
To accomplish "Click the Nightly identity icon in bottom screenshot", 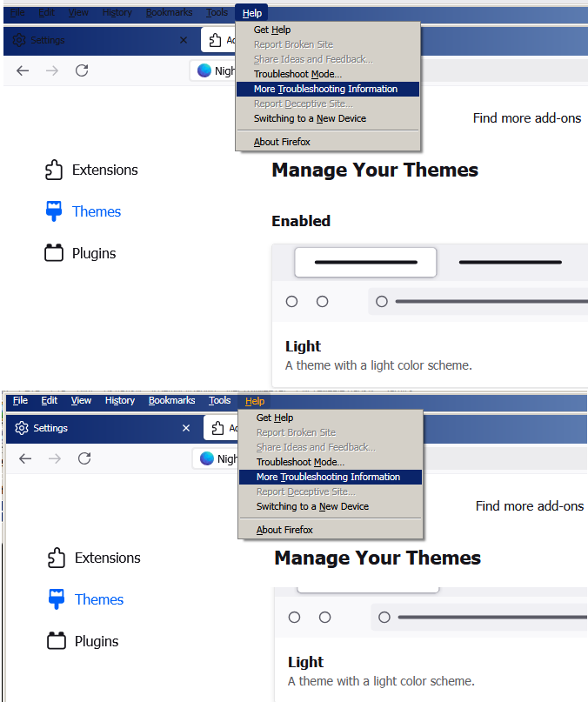I will point(207,458).
